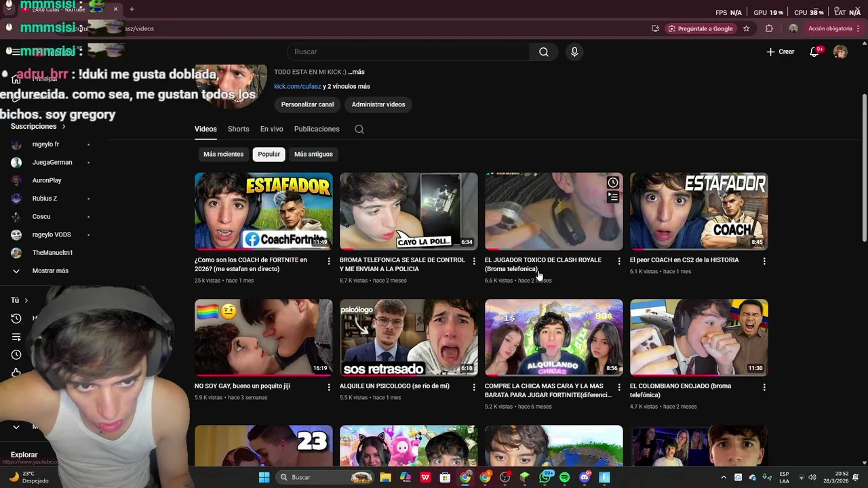The image size is (868, 488).
Task: Expand channel description with ...más
Action: click(357, 72)
